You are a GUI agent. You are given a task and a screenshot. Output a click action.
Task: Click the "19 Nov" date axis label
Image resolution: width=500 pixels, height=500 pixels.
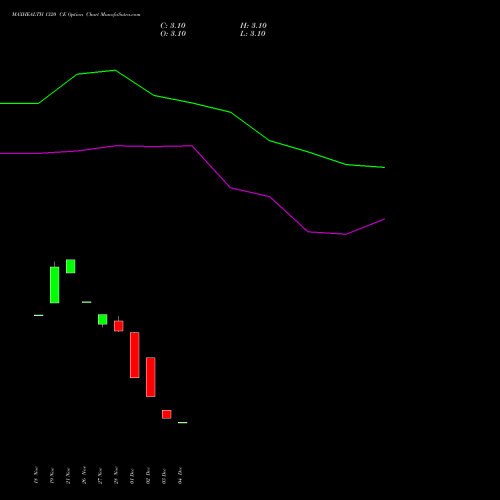52,476
